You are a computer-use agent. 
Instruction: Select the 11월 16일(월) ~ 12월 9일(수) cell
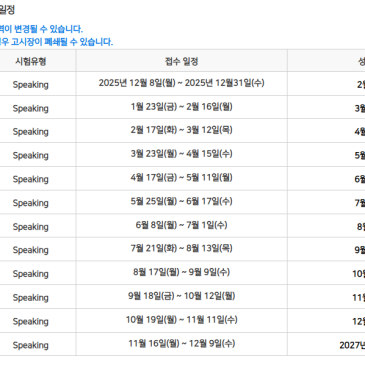coord(182,344)
